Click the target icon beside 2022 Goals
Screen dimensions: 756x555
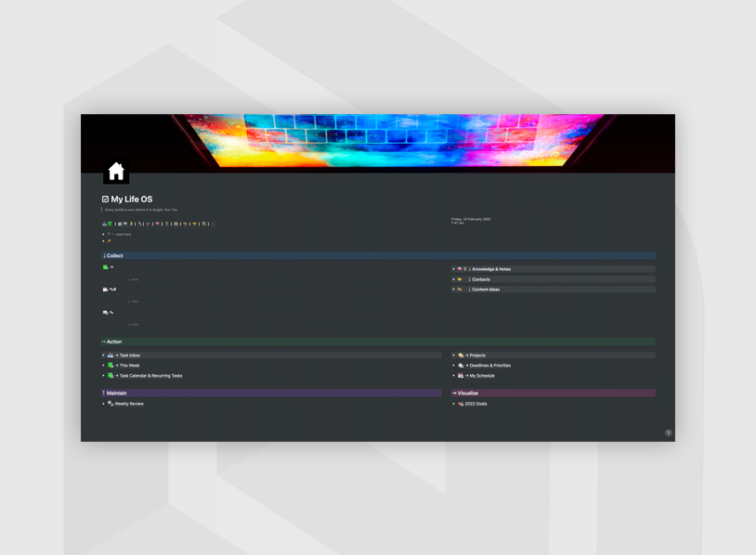click(x=461, y=404)
